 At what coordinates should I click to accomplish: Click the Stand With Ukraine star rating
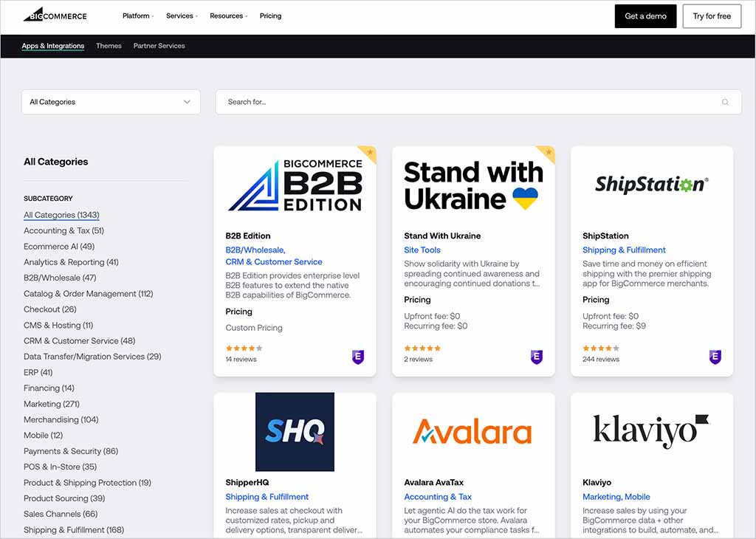click(x=422, y=348)
